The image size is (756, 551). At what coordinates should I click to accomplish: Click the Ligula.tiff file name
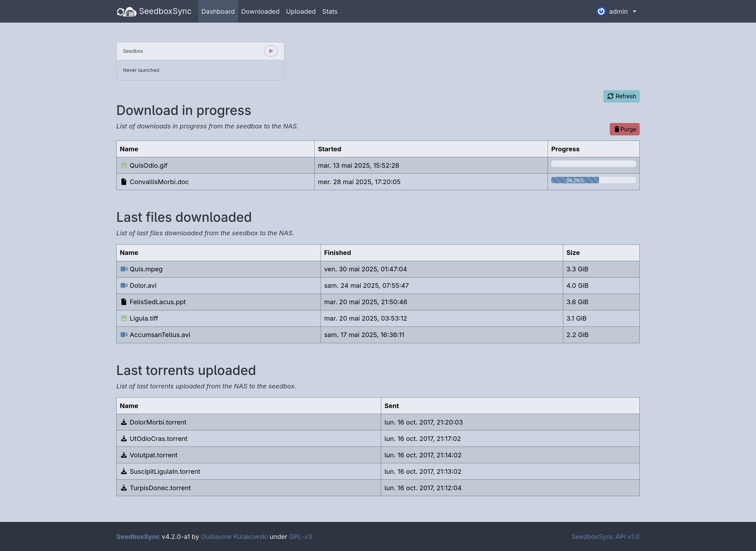[144, 318]
